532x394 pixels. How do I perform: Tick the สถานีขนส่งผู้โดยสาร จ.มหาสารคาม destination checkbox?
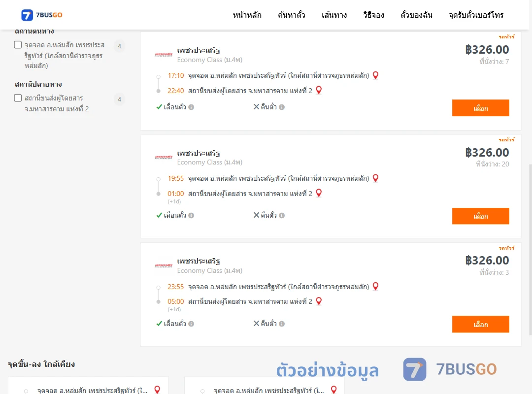pos(18,98)
